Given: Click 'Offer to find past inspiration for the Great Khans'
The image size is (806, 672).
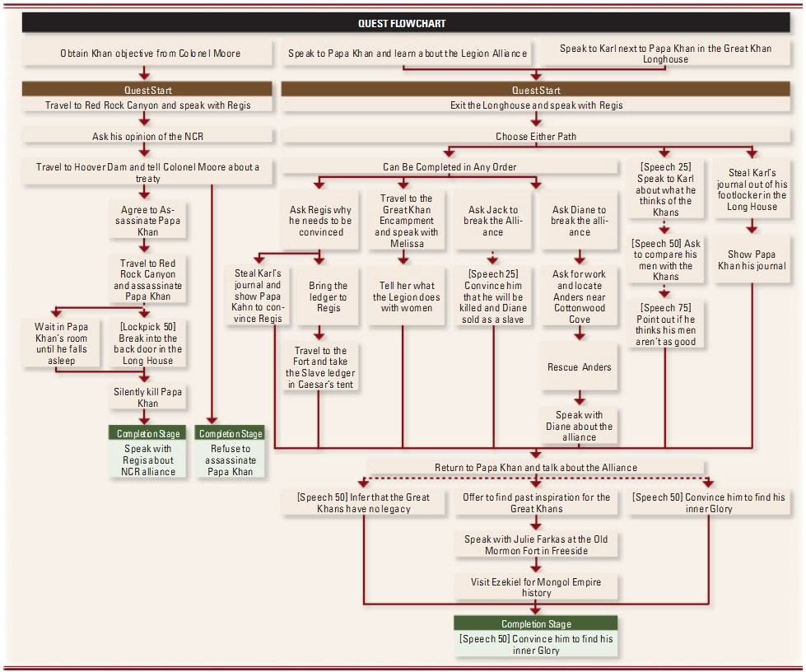Looking at the screenshot, I should pyautogui.click(x=536, y=503).
